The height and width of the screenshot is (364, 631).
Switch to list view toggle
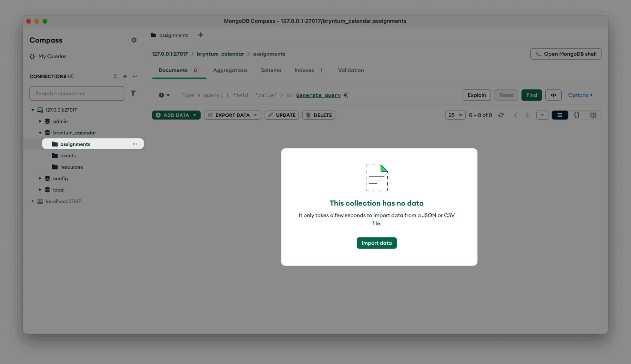(560, 115)
